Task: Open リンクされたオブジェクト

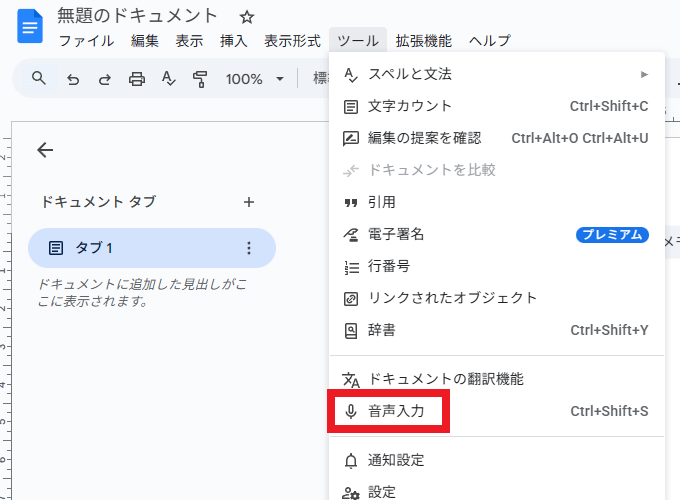Action: [x=497, y=298]
